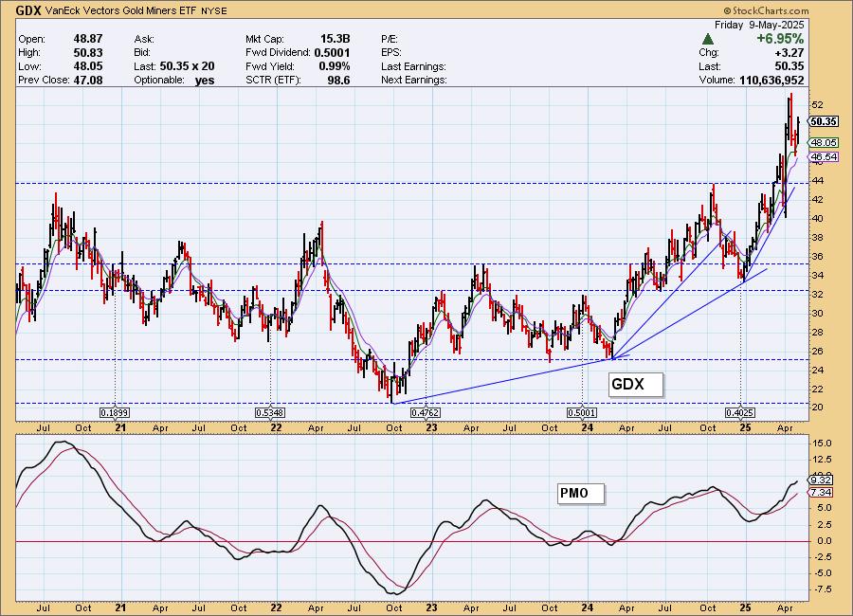The width and height of the screenshot is (853, 616).
Task: Click the Next Earnings label
Action: click(x=414, y=80)
